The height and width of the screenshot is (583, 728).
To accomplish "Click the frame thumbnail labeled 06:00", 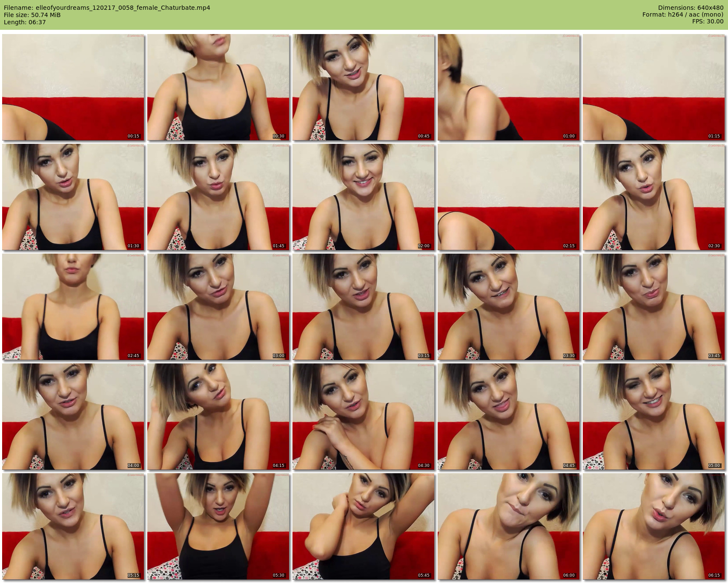I will pyautogui.click(x=509, y=526).
